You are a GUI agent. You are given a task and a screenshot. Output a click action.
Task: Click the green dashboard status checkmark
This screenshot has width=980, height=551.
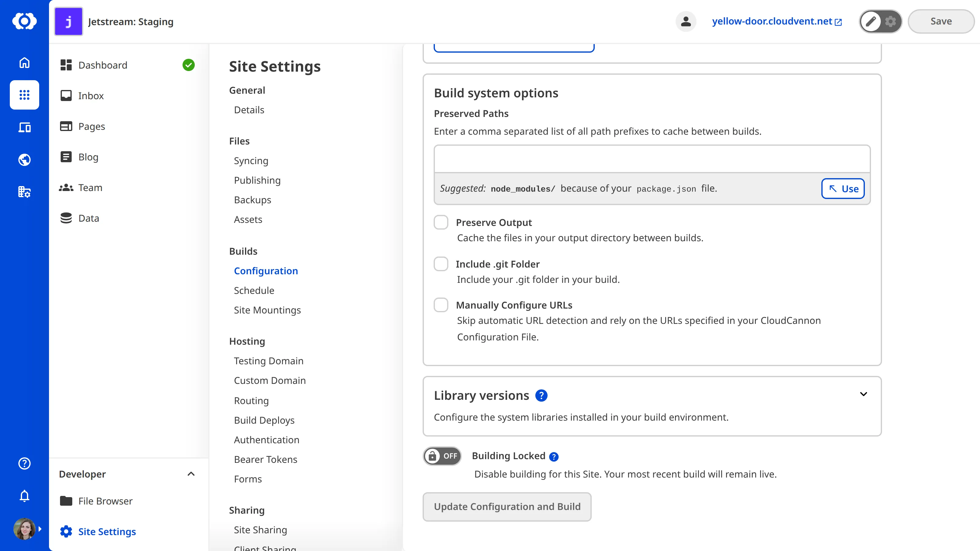pyautogui.click(x=189, y=65)
